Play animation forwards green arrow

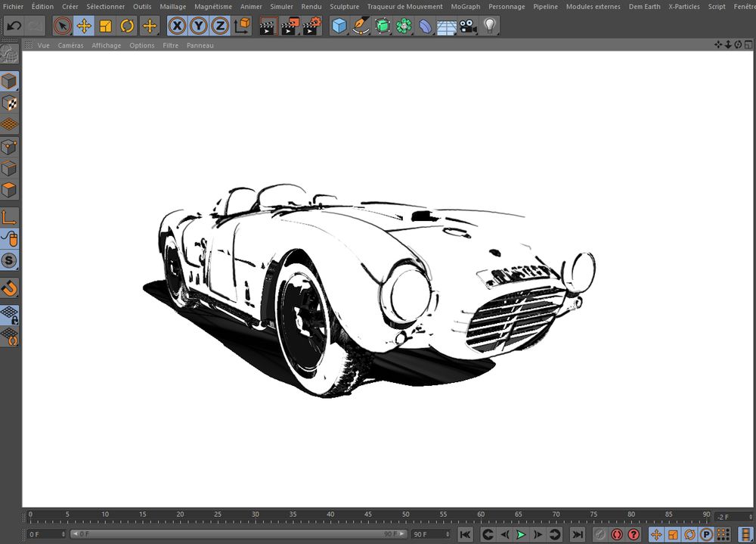(x=521, y=534)
